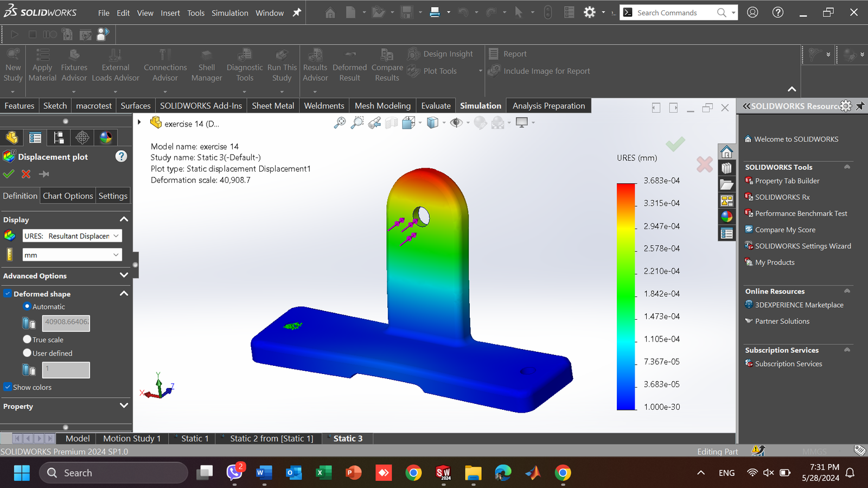Select the True scale radio button
Screen dimensions: 868x488
27,339
